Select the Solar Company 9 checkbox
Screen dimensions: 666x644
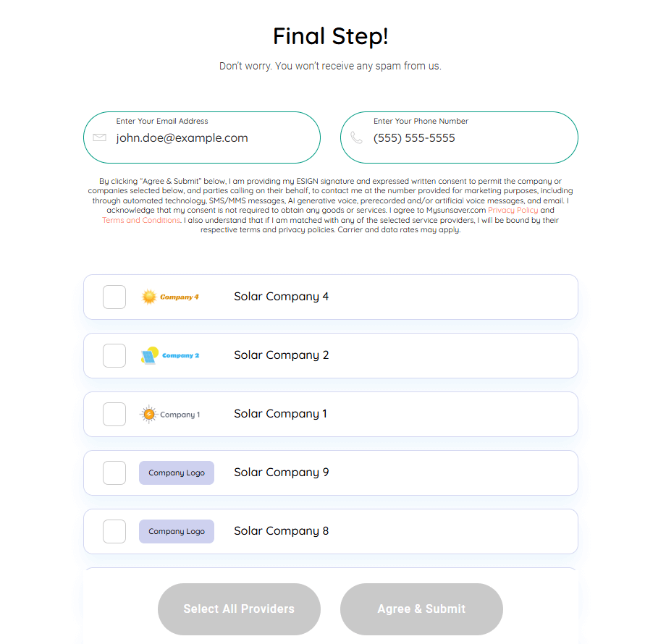(114, 473)
